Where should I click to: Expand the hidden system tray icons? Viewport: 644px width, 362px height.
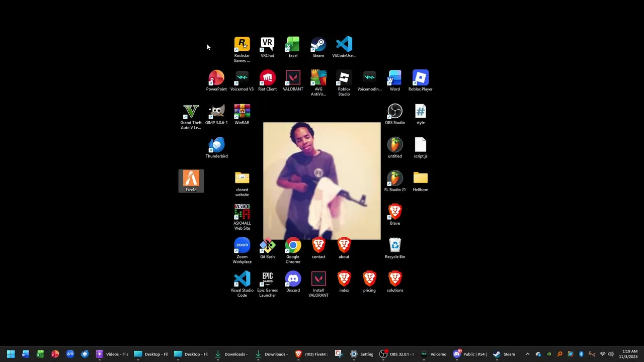[x=527, y=354]
